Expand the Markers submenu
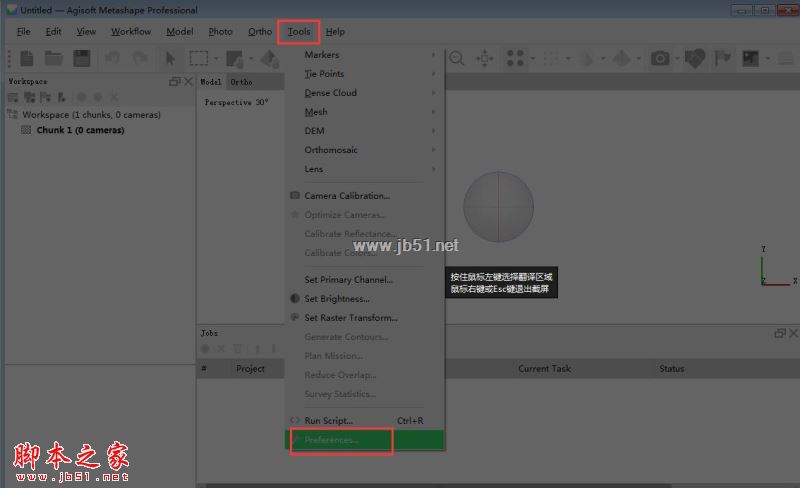Screen dimensions: 800x488 [x=364, y=55]
